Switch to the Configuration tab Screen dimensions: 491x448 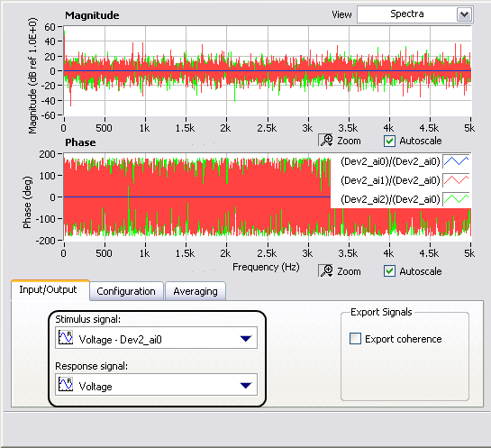tap(126, 291)
